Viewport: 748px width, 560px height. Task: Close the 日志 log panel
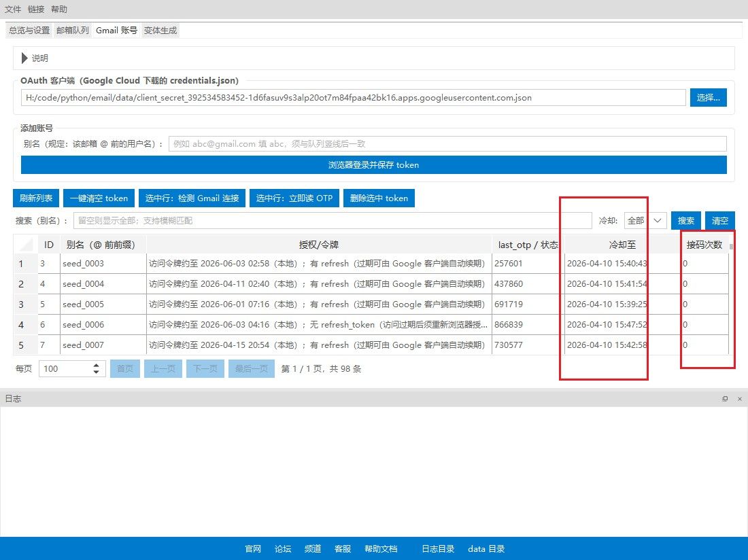[x=739, y=399]
